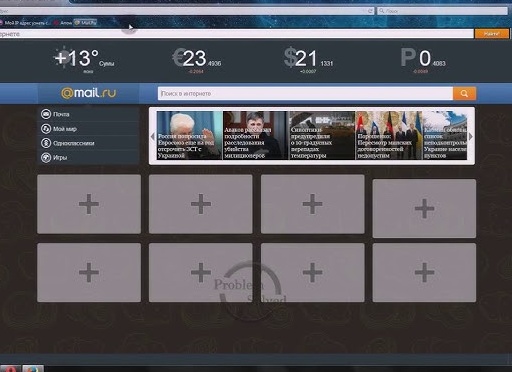Open the Почта mail icon link
This screenshot has height=372, width=512.
click(46, 114)
